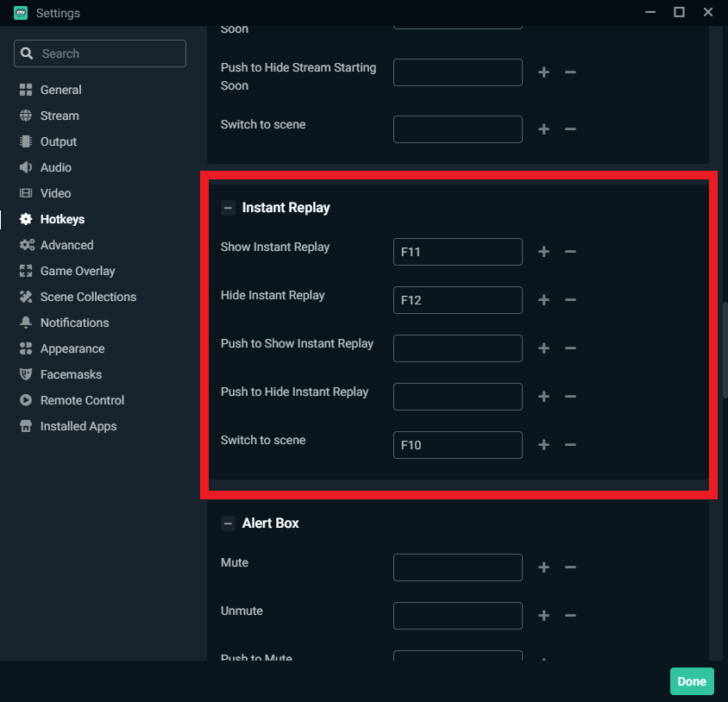This screenshot has height=702, width=728.
Task: Add hotkey binding for Show Instant Replay
Action: point(543,252)
